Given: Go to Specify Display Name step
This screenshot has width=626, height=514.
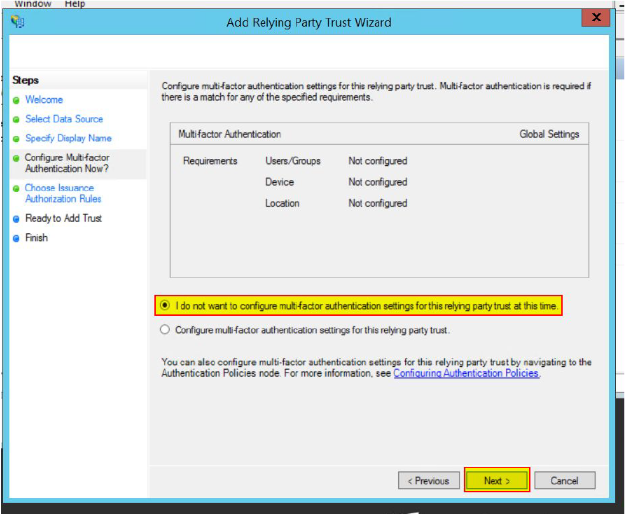Looking at the screenshot, I should 68,138.
